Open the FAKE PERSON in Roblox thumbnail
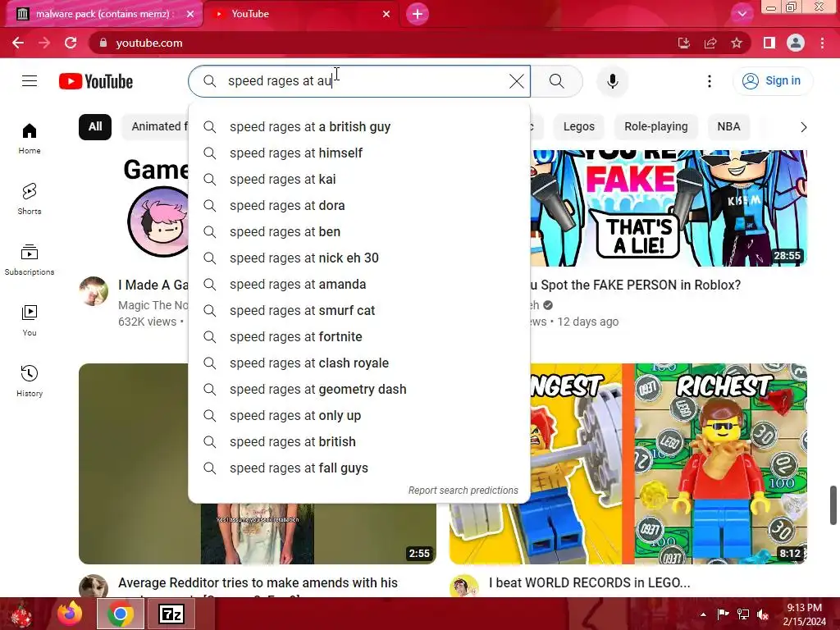The height and width of the screenshot is (630, 840). pyautogui.click(x=669, y=208)
